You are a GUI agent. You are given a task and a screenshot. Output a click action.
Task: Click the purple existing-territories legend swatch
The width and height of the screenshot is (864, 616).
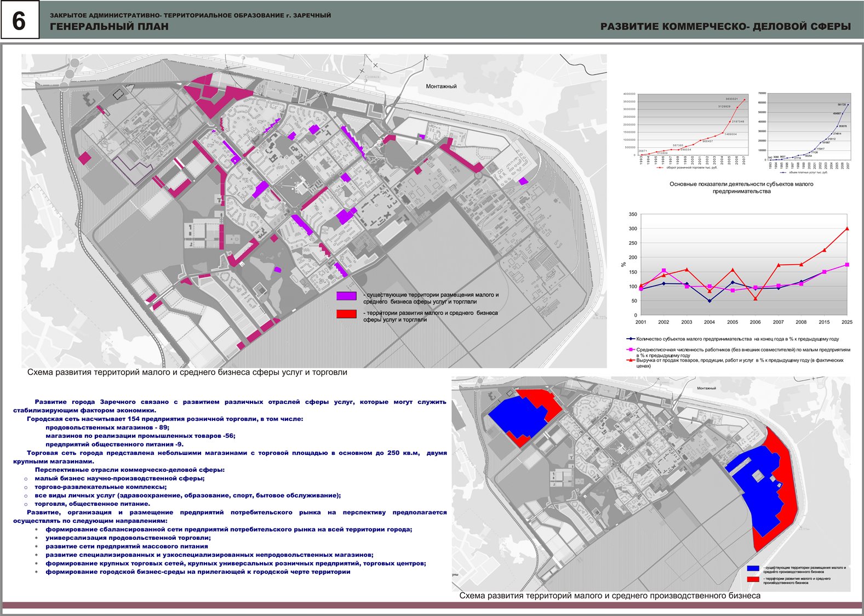coord(346,296)
